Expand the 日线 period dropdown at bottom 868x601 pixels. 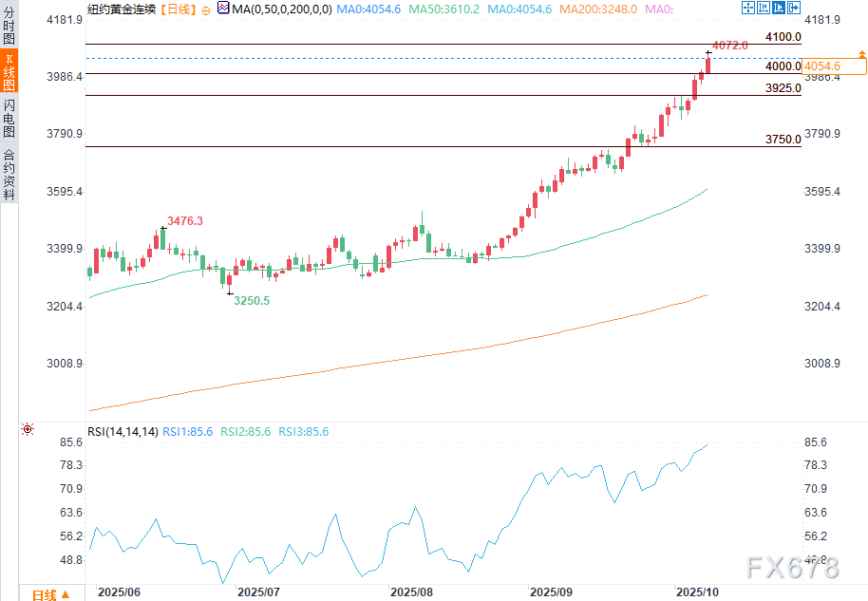[51, 594]
